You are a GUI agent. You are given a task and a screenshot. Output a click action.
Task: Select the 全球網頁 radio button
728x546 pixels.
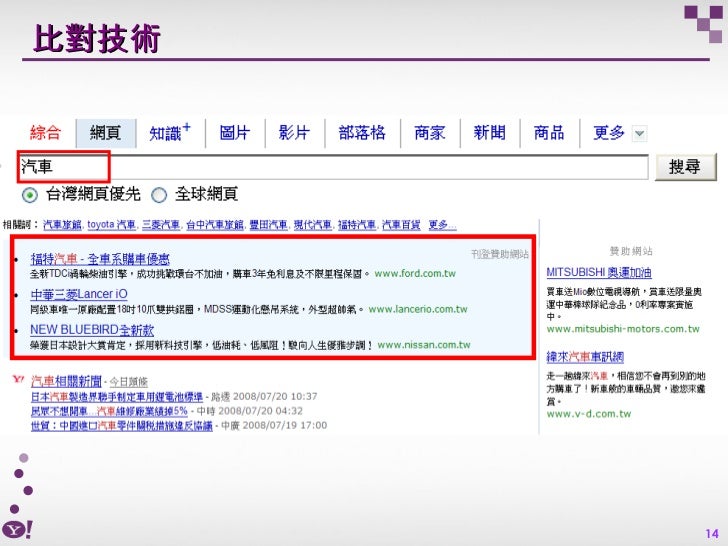(159, 195)
